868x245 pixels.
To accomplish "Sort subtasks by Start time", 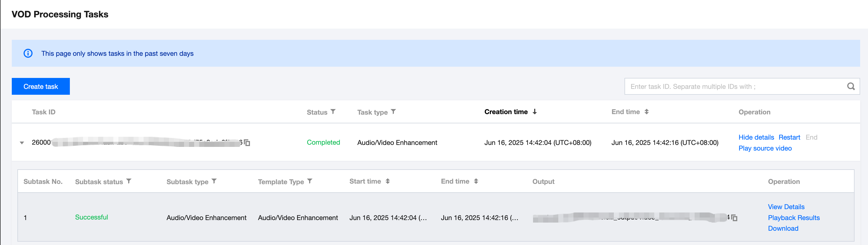I will 387,181.
